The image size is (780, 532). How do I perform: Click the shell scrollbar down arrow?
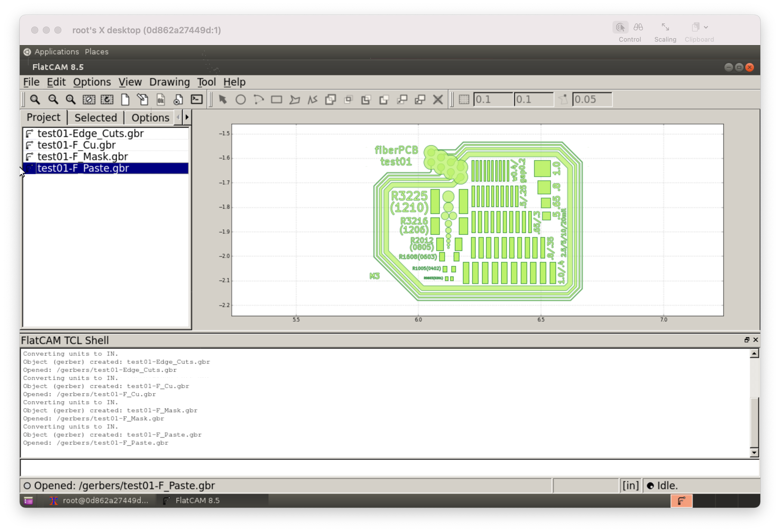pyautogui.click(x=754, y=452)
